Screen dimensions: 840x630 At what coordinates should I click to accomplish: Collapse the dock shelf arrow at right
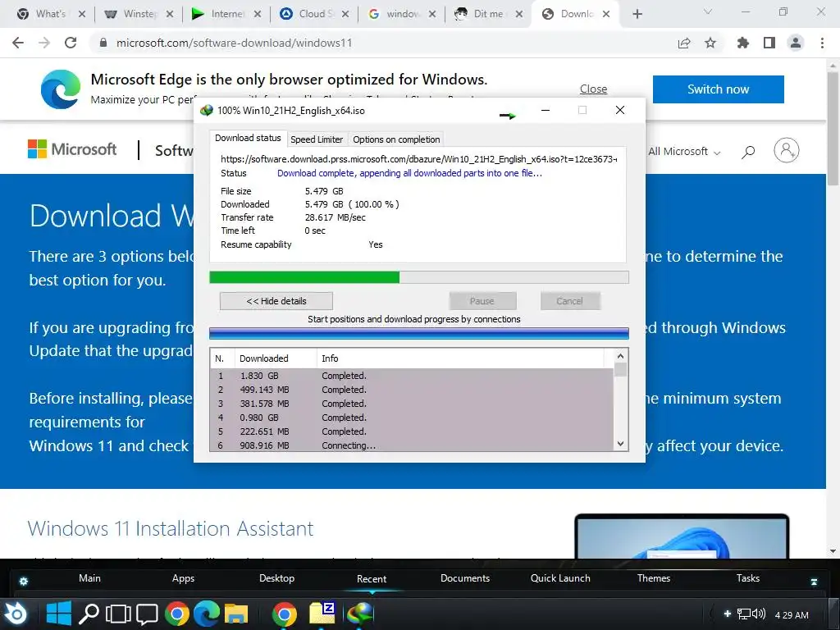(814, 582)
